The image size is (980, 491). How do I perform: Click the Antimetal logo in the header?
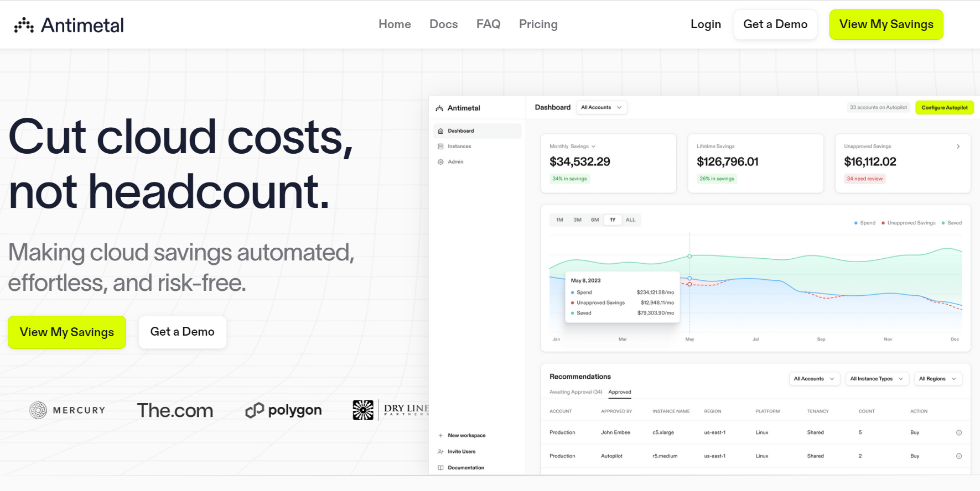coord(69,25)
